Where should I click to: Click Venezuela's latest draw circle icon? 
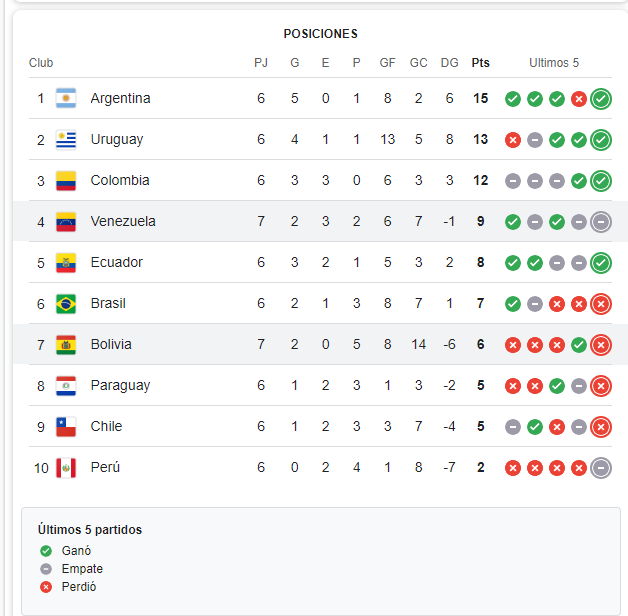click(601, 222)
